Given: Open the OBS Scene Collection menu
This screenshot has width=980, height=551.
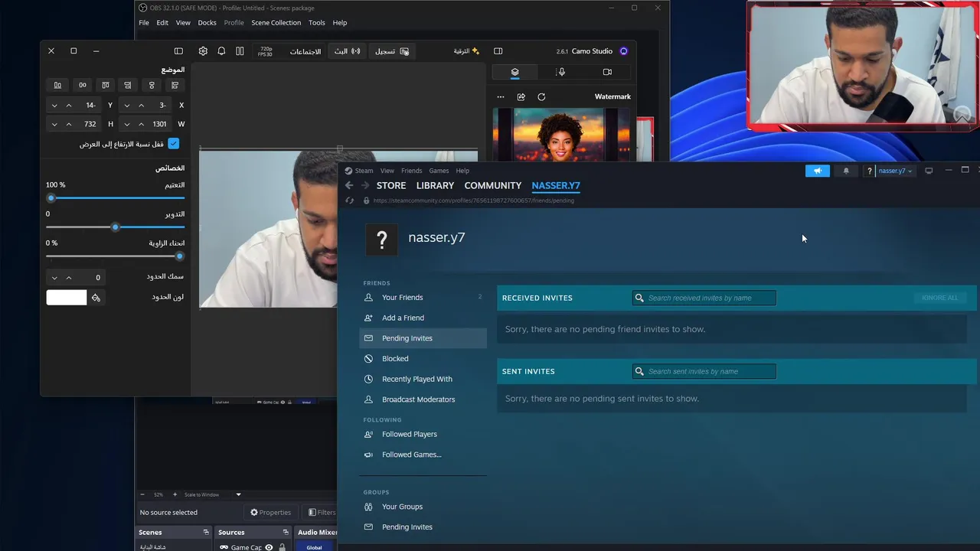Looking at the screenshot, I should pyautogui.click(x=276, y=23).
